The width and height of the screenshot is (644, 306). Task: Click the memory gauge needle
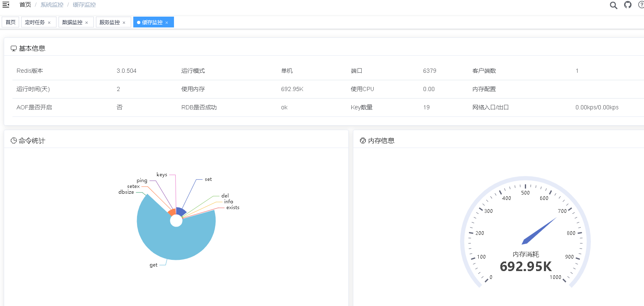[540, 230]
